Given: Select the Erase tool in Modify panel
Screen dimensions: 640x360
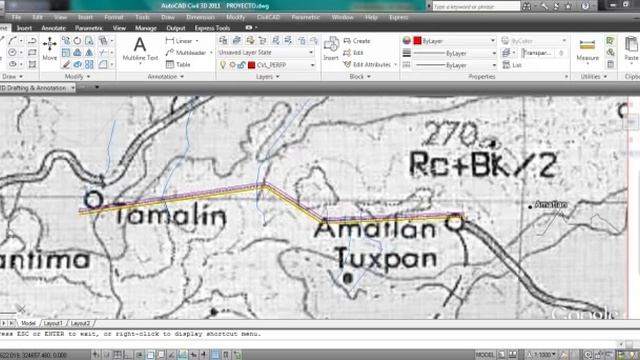Looking at the screenshot, I should tap(66, 64).
